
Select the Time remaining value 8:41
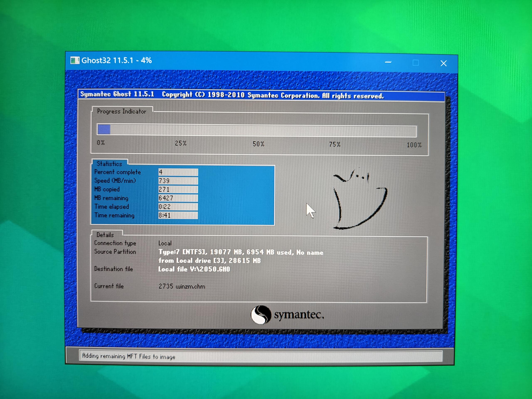tap(178, 215)
